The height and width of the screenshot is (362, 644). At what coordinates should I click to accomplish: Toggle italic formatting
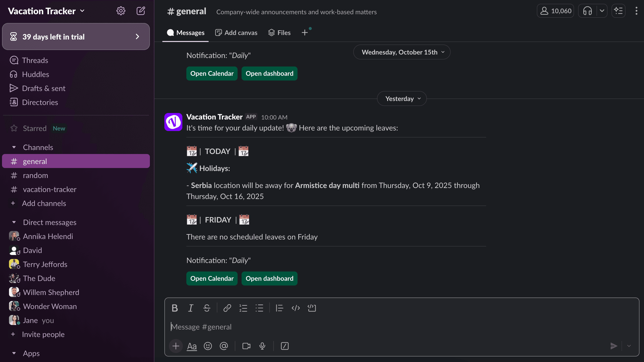(191, 308)
